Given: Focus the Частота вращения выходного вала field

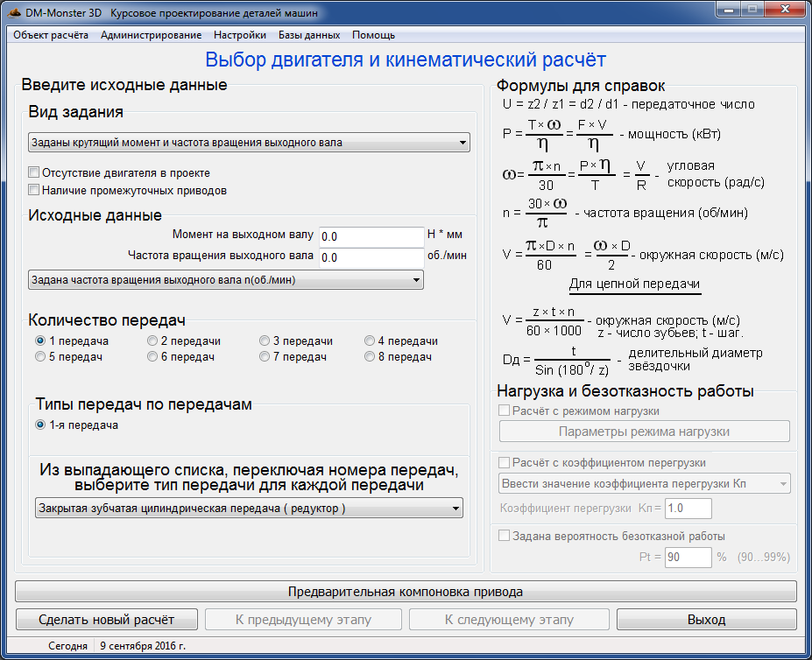Looking at the screenshot, I should 371,257.
